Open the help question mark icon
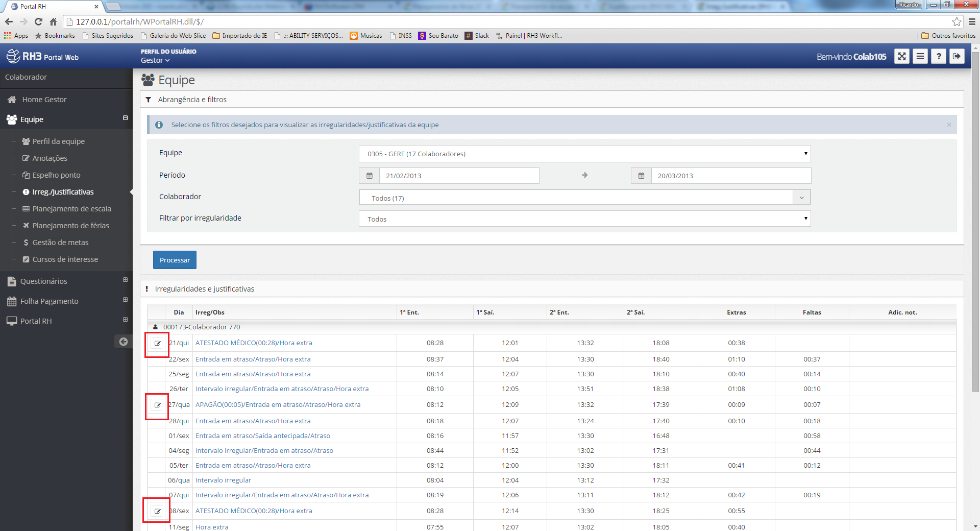 coord(939,56)
